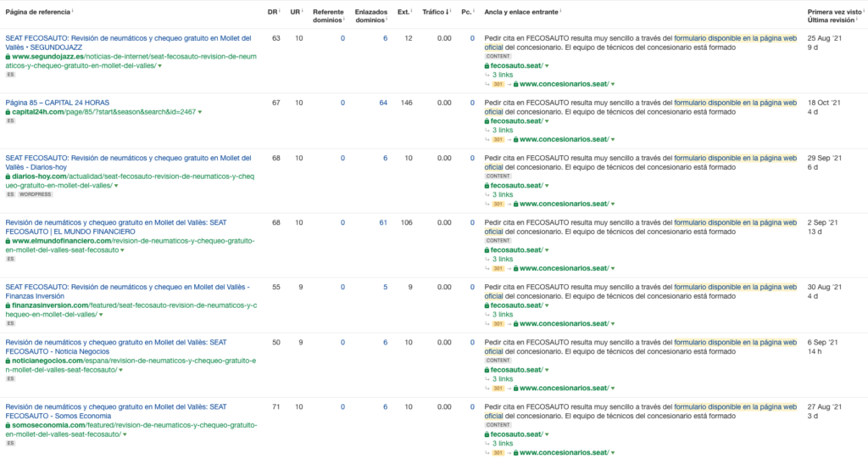Click the info icon beside DR column header
This screenshot has height=459, width=868.
[x=280, y=10]
